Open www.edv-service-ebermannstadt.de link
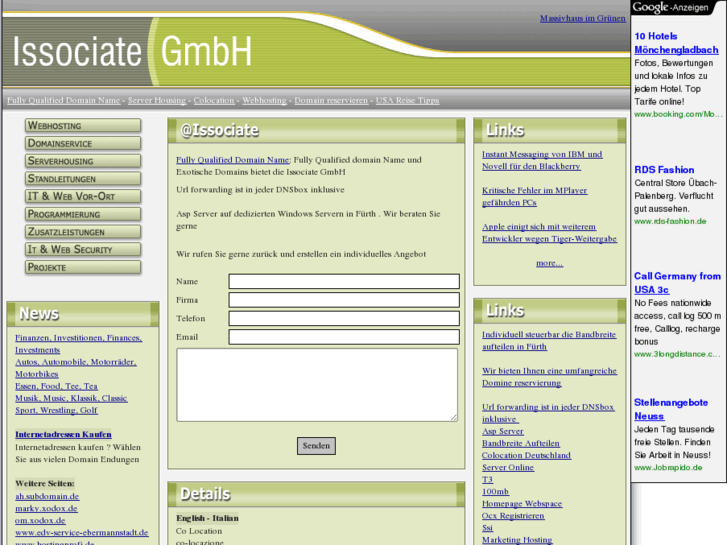Image resolution: width=727 pixels, height=545 pixels. click(82, 532)
